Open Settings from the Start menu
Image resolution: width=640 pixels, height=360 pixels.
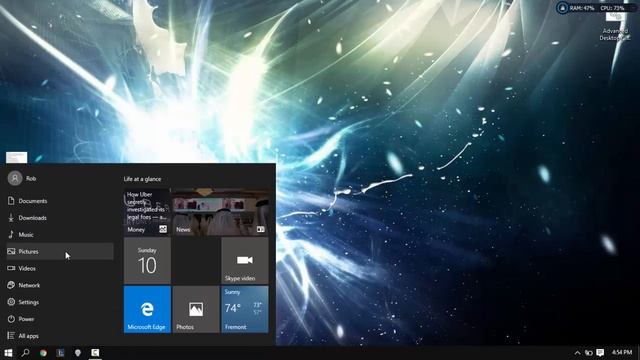tap(60, 302)
